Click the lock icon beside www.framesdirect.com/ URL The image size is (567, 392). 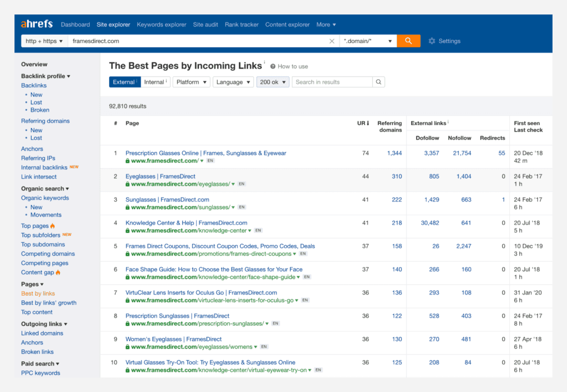[128, 161]
